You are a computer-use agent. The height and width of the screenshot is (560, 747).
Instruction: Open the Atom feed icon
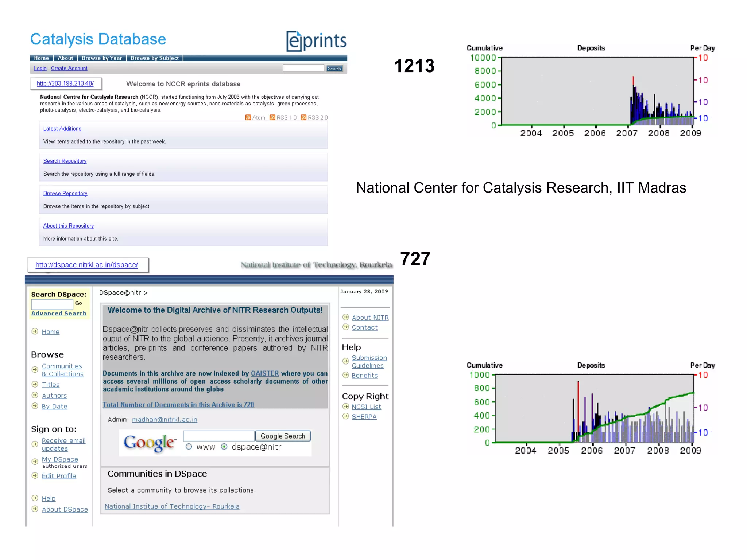point(248,117)
